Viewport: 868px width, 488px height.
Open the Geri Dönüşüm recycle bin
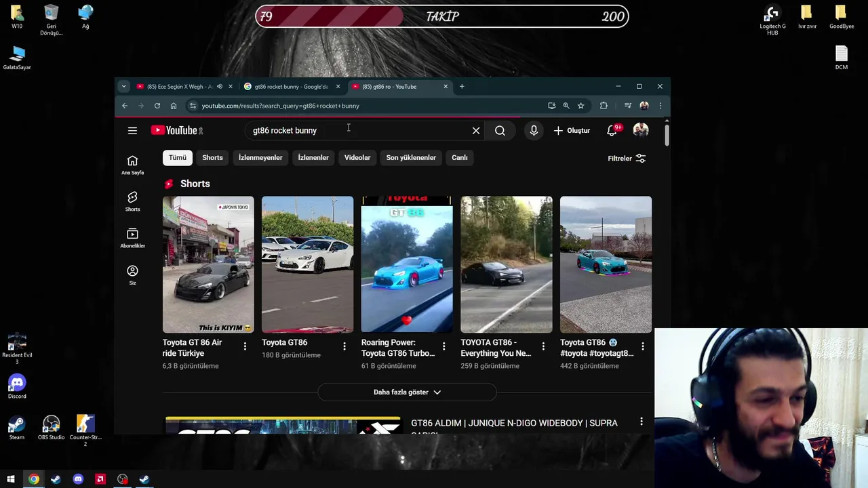click(x=51, y=20)
